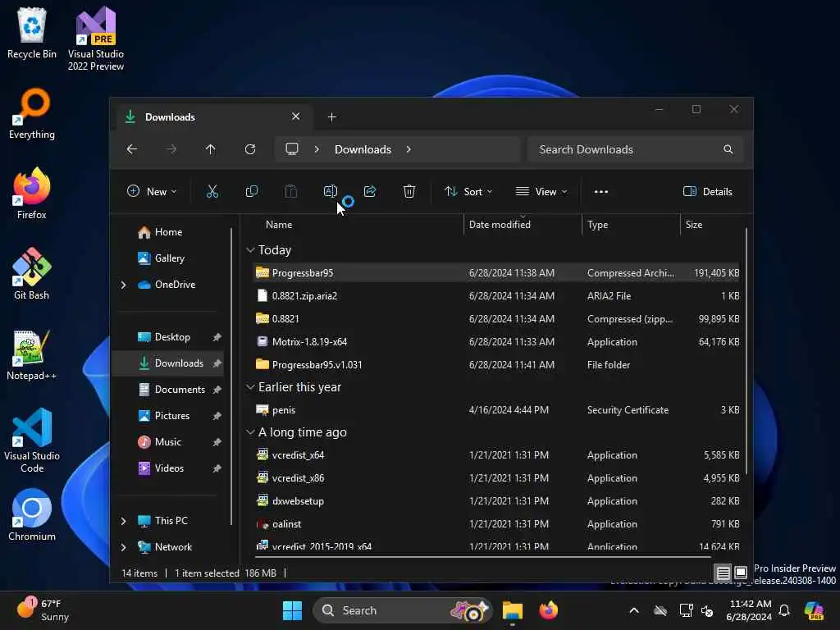
Task: Switch to details list view icon in status bar
Action: coord(724,573)
